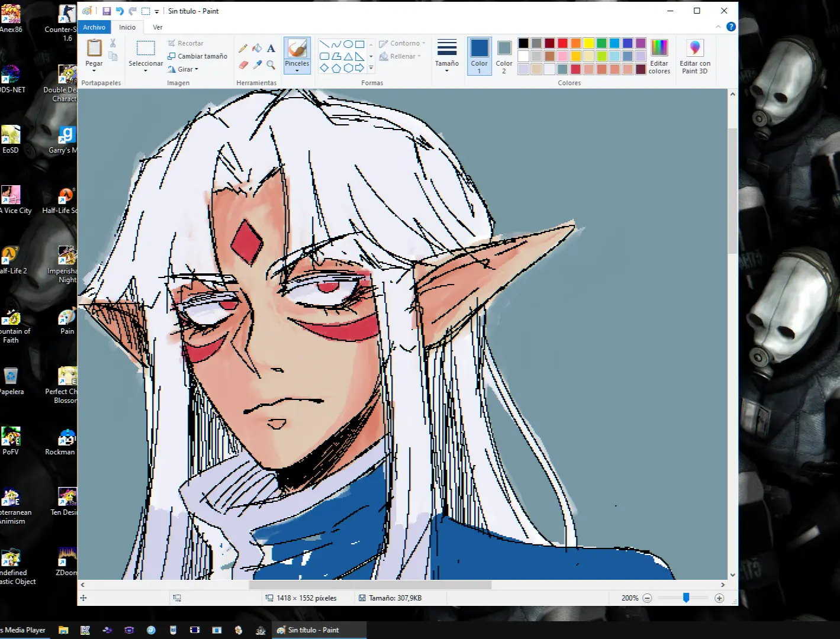This screenshot has height=639, width=840.
Task: Pick the Rounded rectangle shape
Action: point(324,56)
